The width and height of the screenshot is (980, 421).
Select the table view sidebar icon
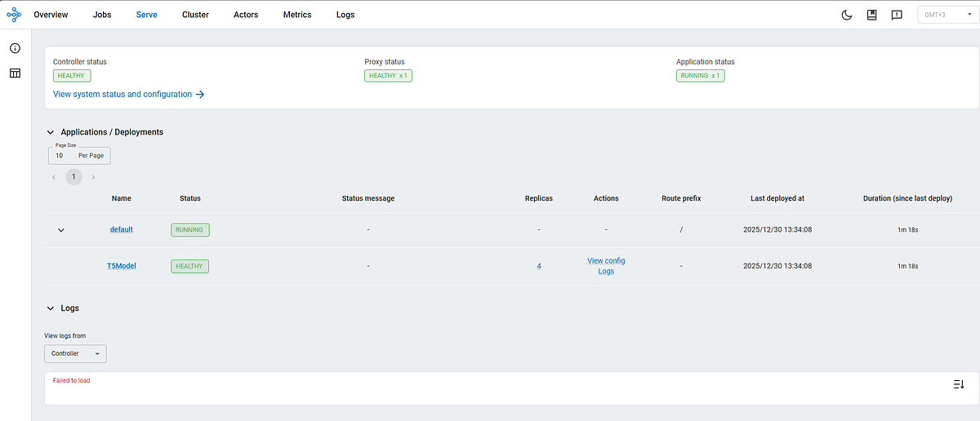click(x=15, y=73)
